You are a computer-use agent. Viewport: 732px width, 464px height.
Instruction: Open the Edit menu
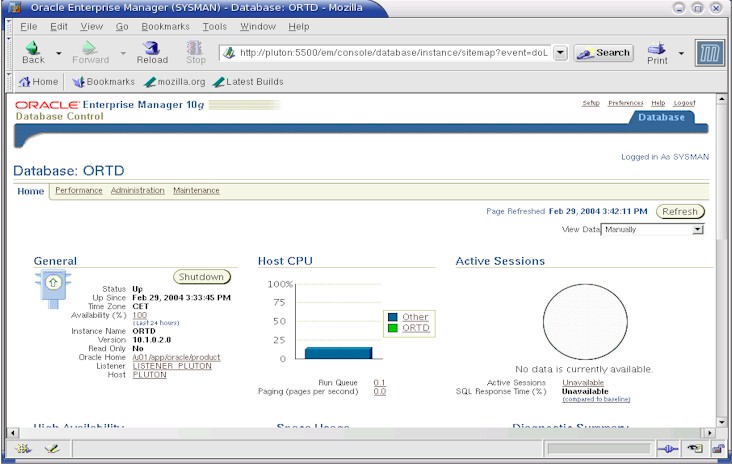(59, 27)
